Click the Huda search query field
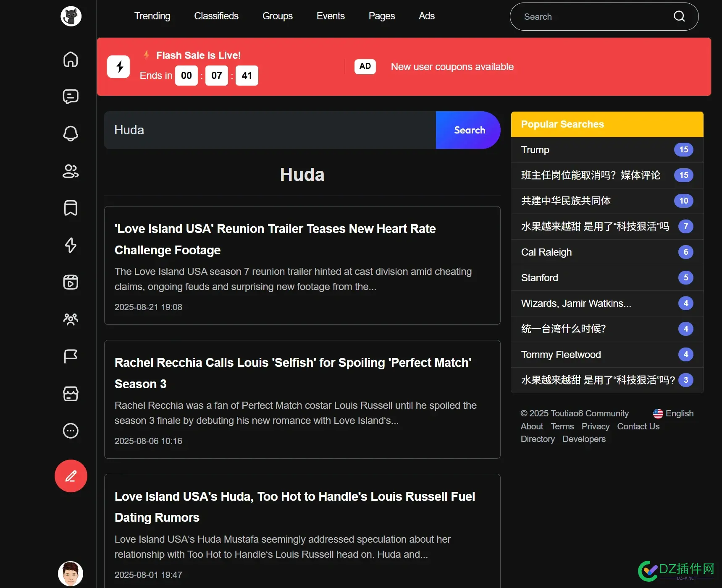This screenshot has width=722, height=588. coord(270,130)
